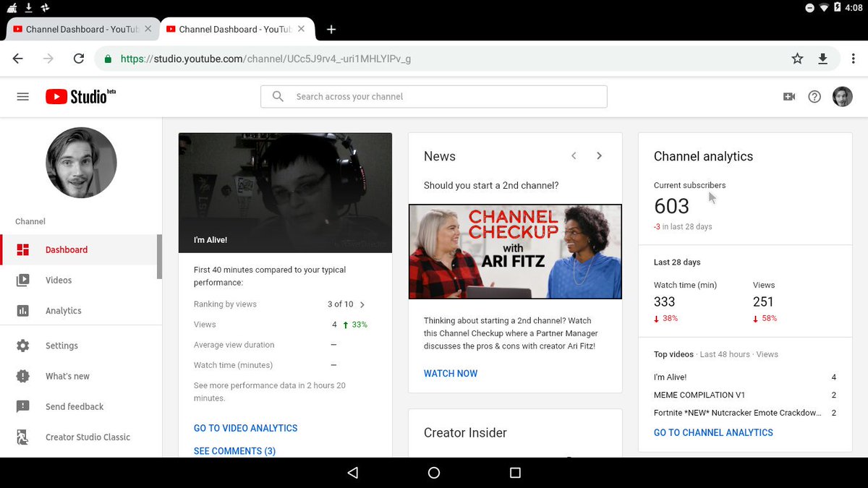Click the search magnifier icon

pyautogui.click(x=278, y=96)
